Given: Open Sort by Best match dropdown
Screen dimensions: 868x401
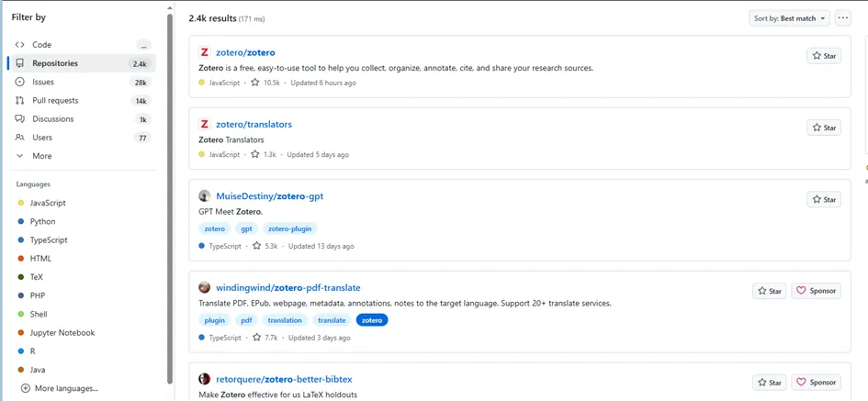Looking at the screenshot, I should 789,18.
